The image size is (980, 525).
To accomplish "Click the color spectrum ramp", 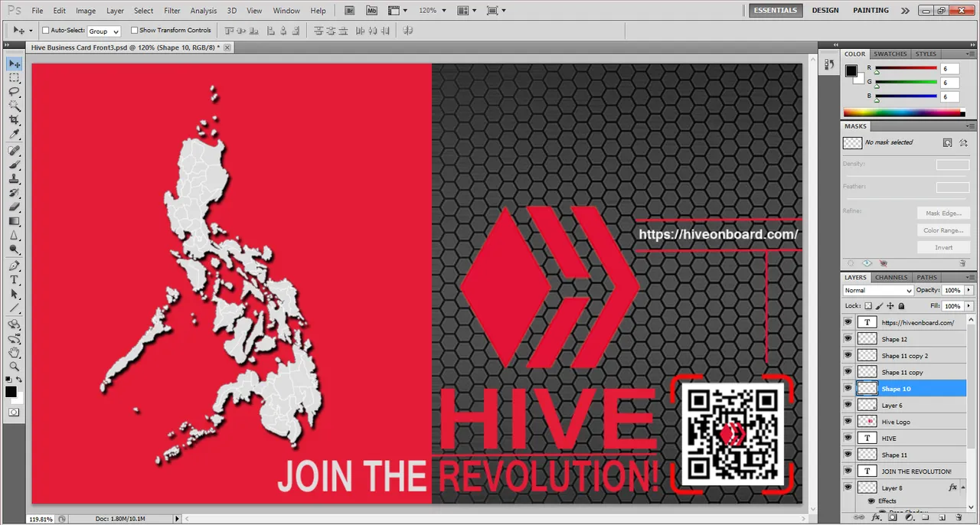I will pos(904,113).
